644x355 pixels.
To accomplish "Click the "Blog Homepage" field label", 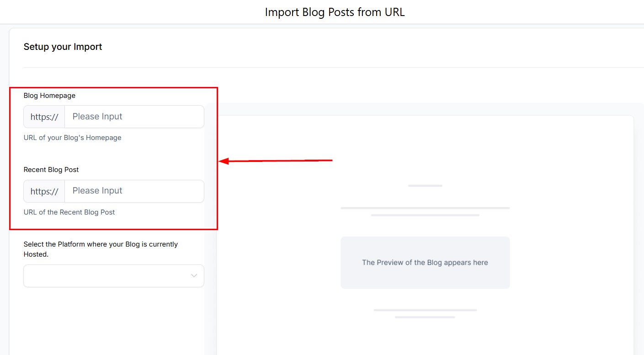I will 49,96.
